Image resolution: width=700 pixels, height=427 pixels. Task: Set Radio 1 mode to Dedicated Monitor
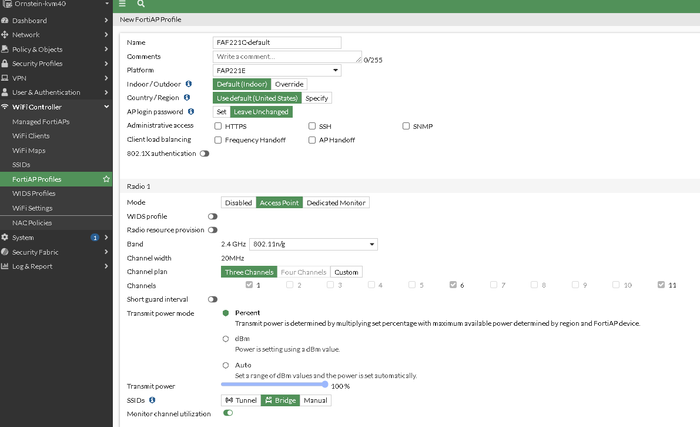(x=336, y=203)
